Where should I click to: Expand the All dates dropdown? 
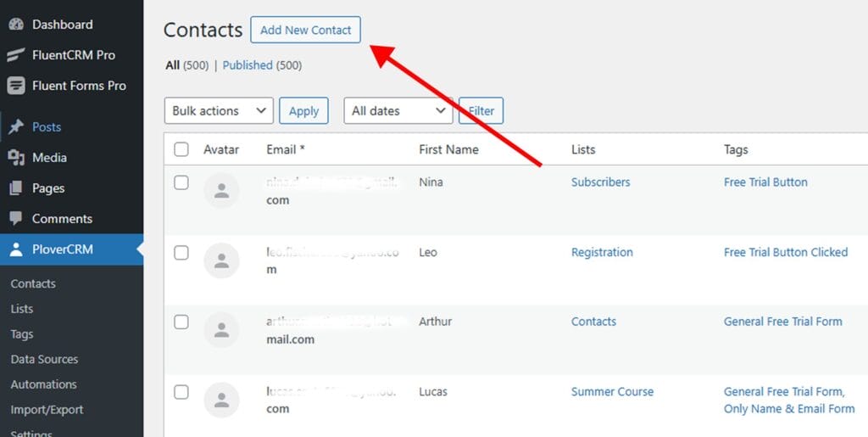pos(398,111)
